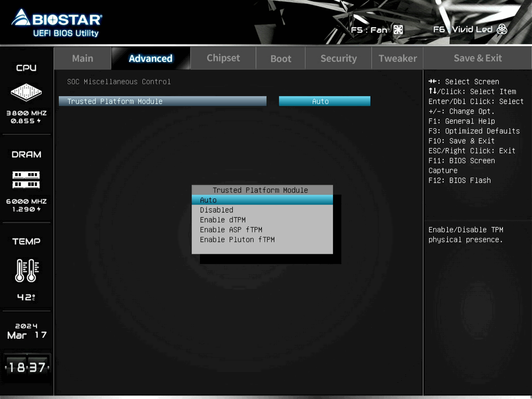Viewport: 532px width, 399px height.
Task: Select the Trusted Platform Module setting row
Action: [163, 101]
